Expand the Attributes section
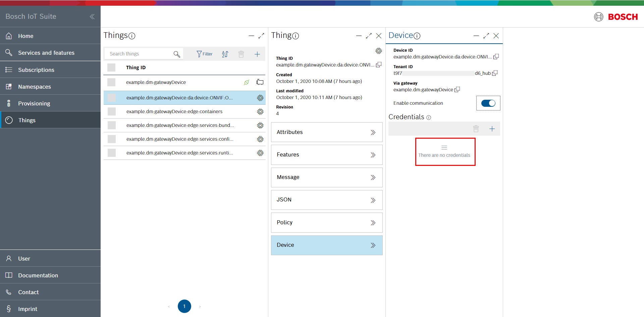Viewport: 644px width, 317px height. [327, 132]
